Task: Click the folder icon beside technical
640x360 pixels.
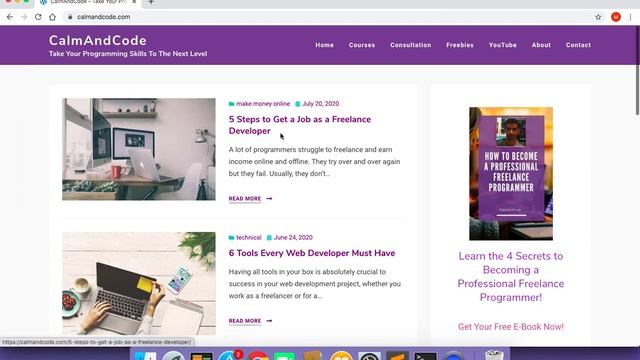Action: pyautogui.click(x=231, y=238)
